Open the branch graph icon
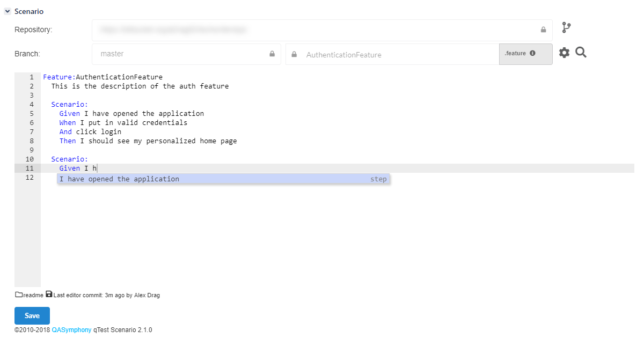The height and width of the screenshot is (345, 644). 566,27
